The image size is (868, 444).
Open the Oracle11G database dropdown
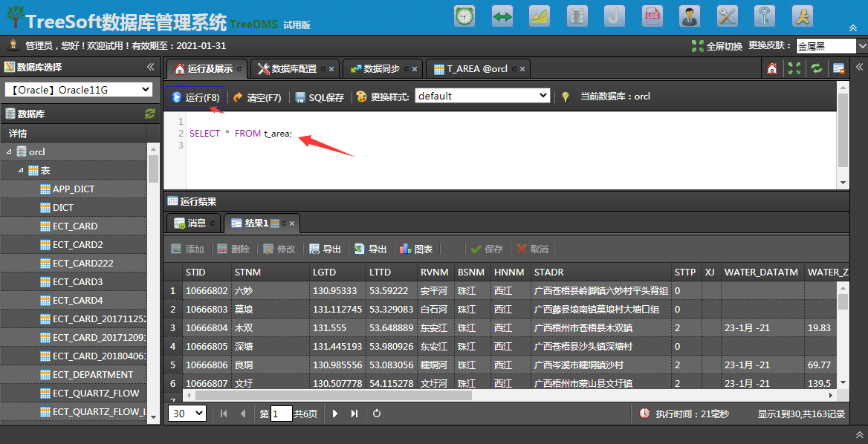[x=79, y=90]
